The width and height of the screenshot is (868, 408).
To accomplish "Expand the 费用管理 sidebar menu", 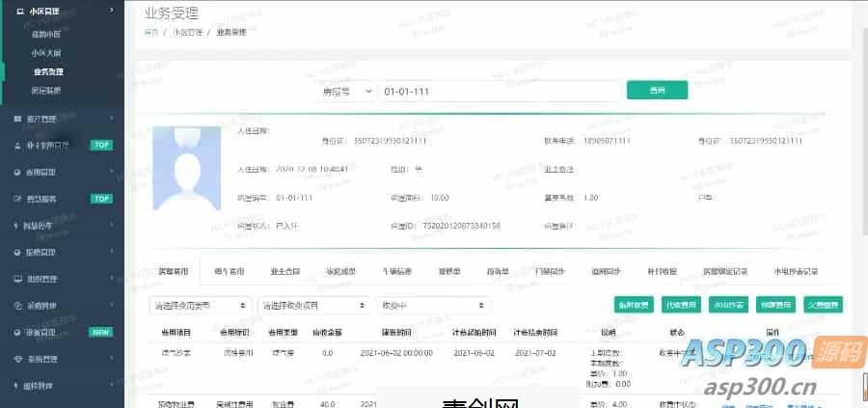I will (112, 172).
